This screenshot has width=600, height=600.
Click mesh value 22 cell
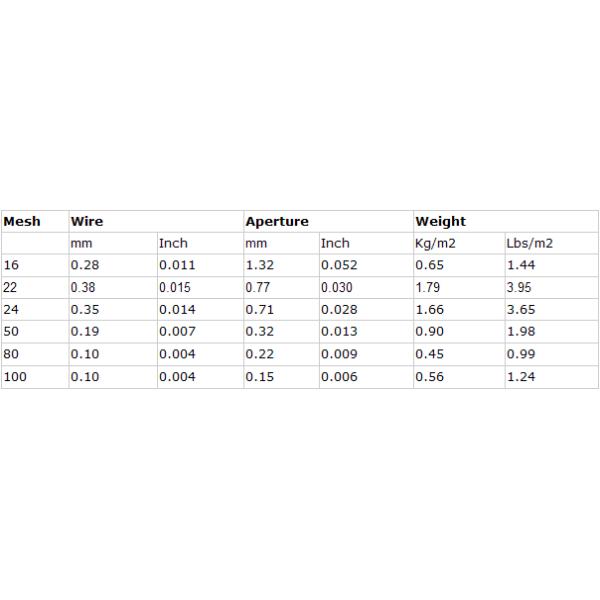[12, 288]
